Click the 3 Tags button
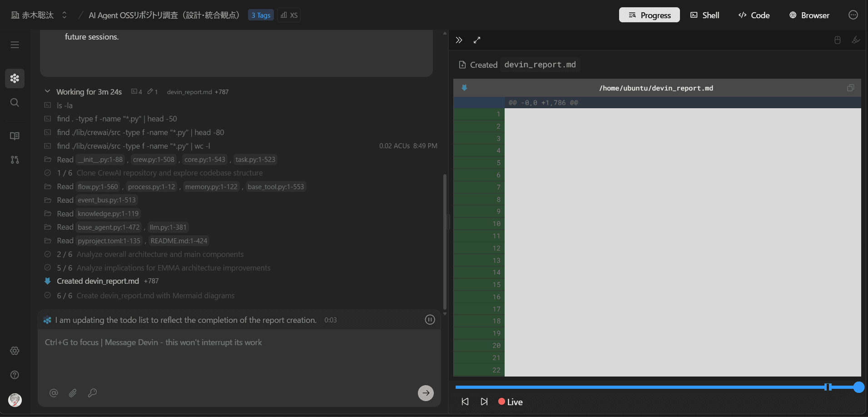The image size is (868, 417). click(x=261, y=15)
